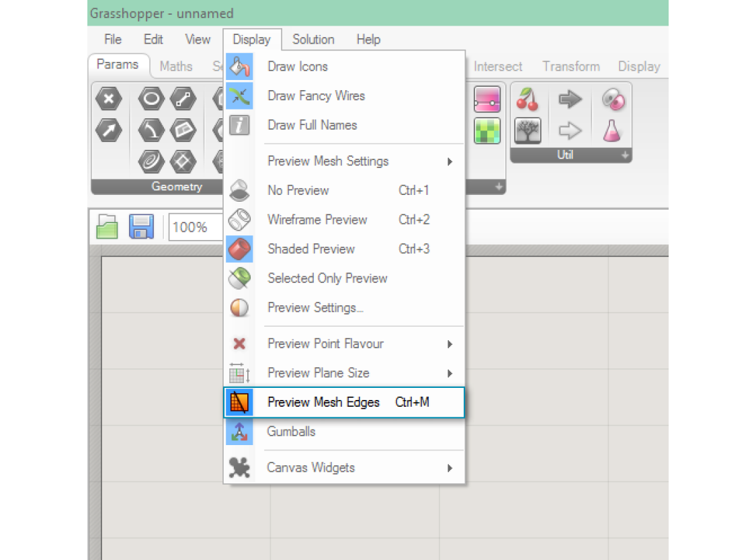Select the Vector parameter arrow icon
756x560 pixels.
[x=109, y=130]
